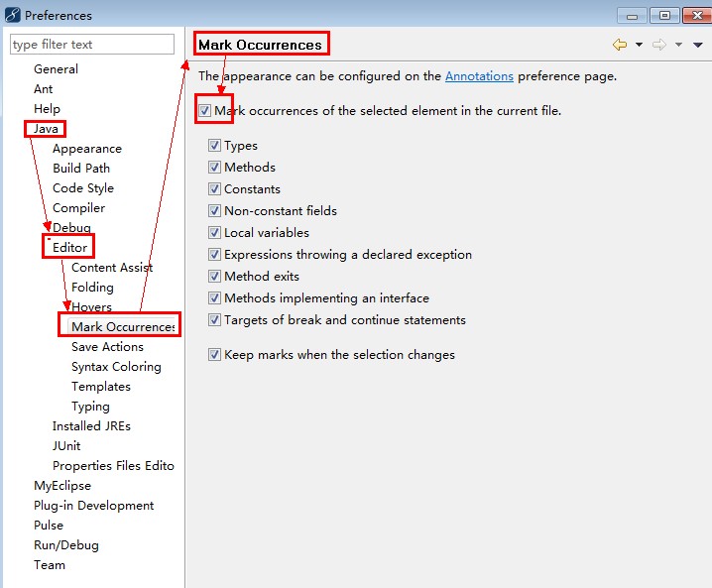Viewport: 712px width, 588px height.
Task: Open the preferences page view menu arrow
Action: [x=698, y=45]
